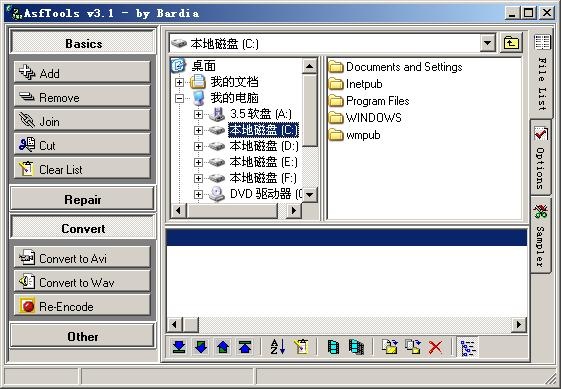Click file list horizontal scrollbar right arrow
The height and width of the screenshot is (389, 561).
tap(519, 325)
